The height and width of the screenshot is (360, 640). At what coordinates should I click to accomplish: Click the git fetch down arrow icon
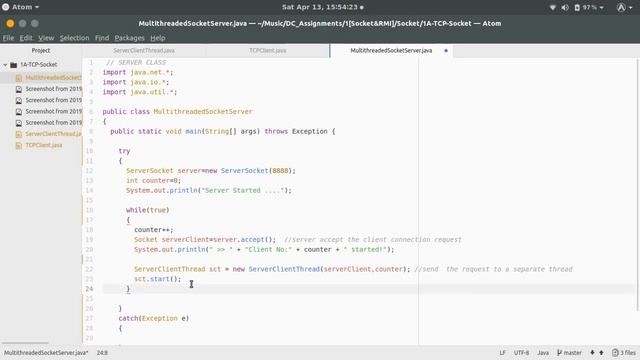point(592,353)
